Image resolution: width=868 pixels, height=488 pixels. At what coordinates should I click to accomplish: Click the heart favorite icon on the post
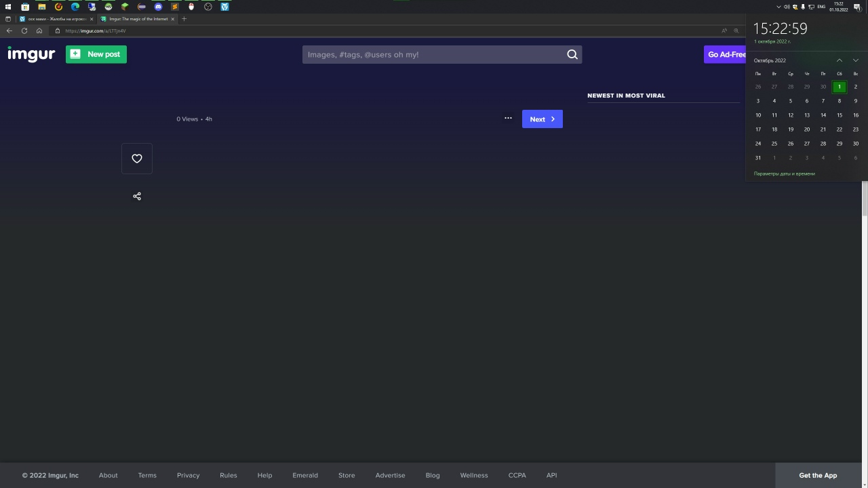[x=137, y=159]
